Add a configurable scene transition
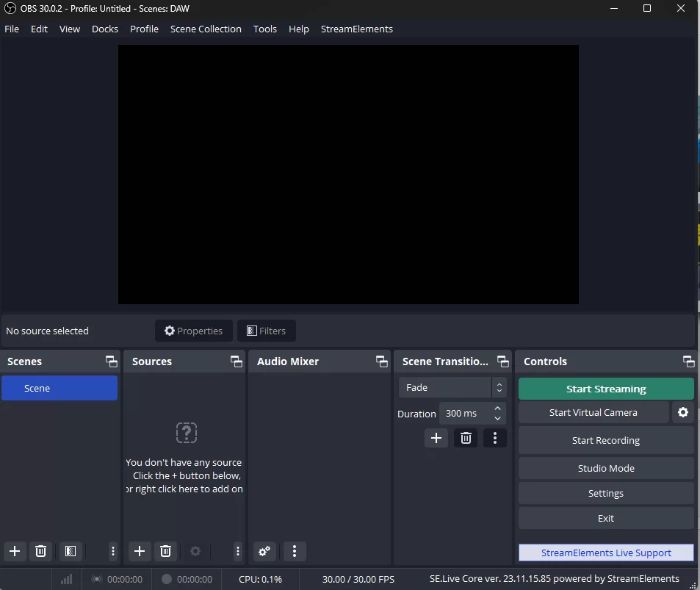 tap(436, 438)
